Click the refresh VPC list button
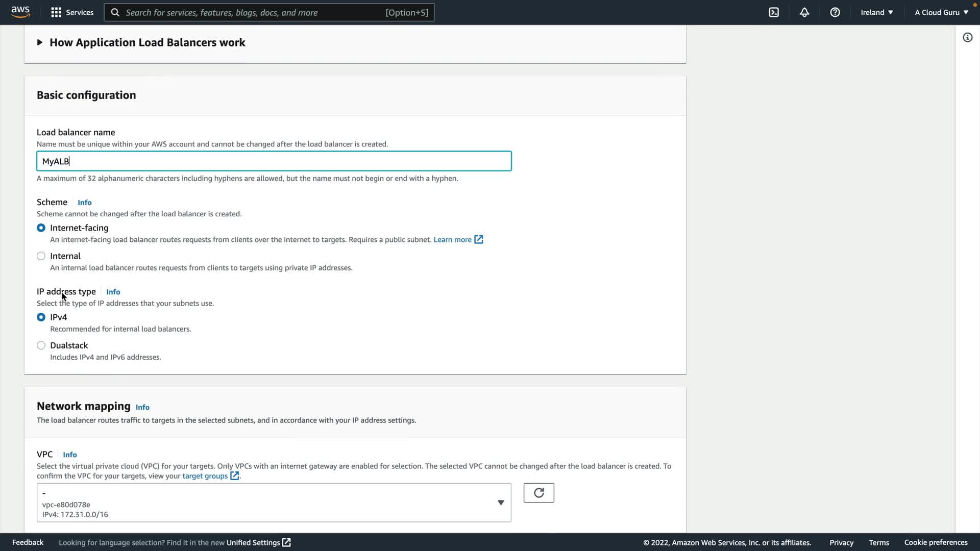The height and width of the screenshot is (551, 980). [x=538, y=493]
